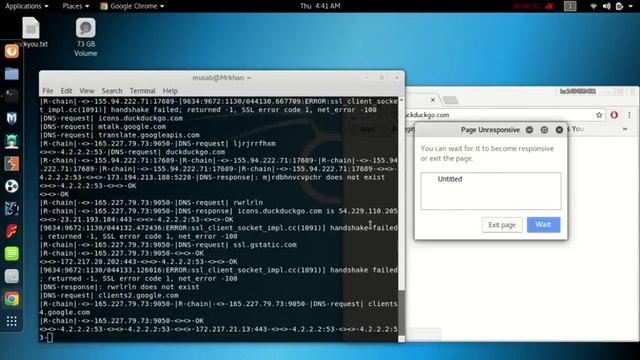Launch the red F Faraday icon in dock
The height and width of the screenshot is (360, 640).
(x=11, y=231)
